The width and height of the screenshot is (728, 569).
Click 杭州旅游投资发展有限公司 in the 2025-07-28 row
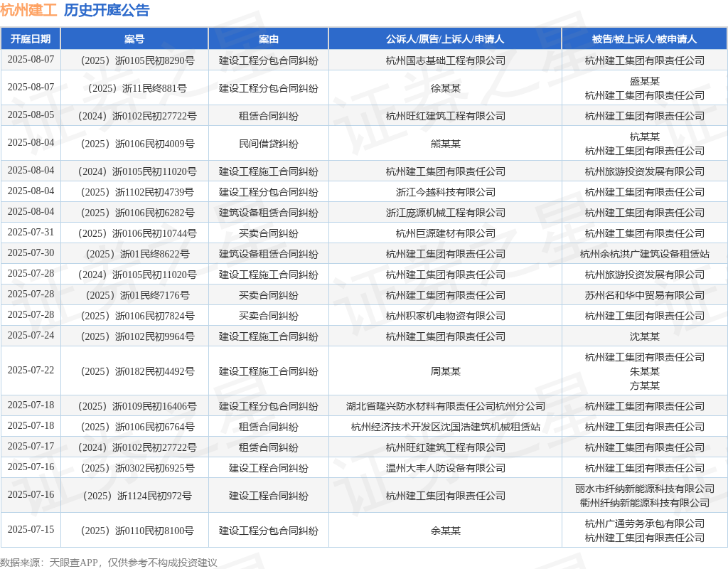(644, 275)
